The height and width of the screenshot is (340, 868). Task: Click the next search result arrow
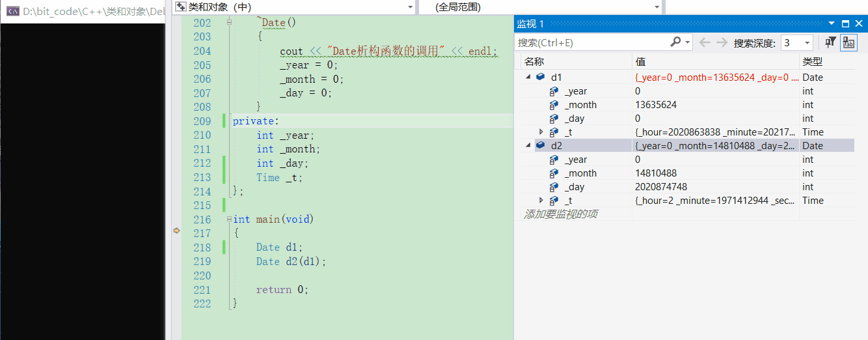[x=722, y=42]
